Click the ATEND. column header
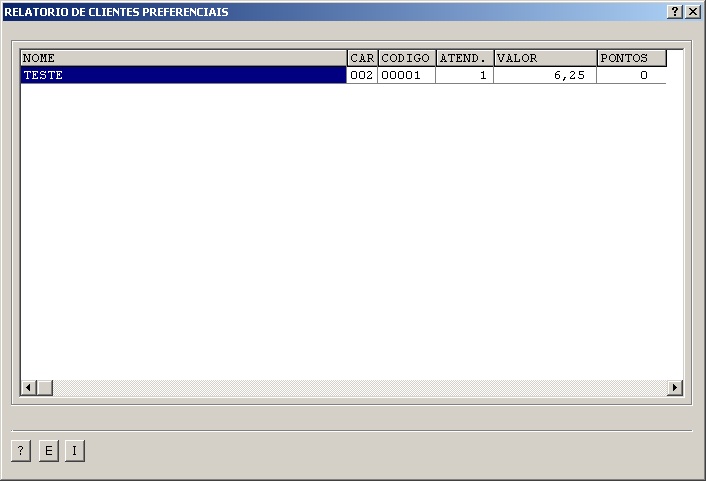 tap(465, 58)
